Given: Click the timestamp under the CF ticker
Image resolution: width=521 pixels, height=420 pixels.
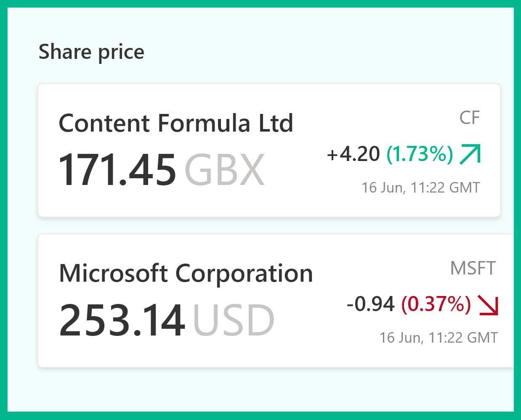Looking at the screenshot, I should pos(421,188).
